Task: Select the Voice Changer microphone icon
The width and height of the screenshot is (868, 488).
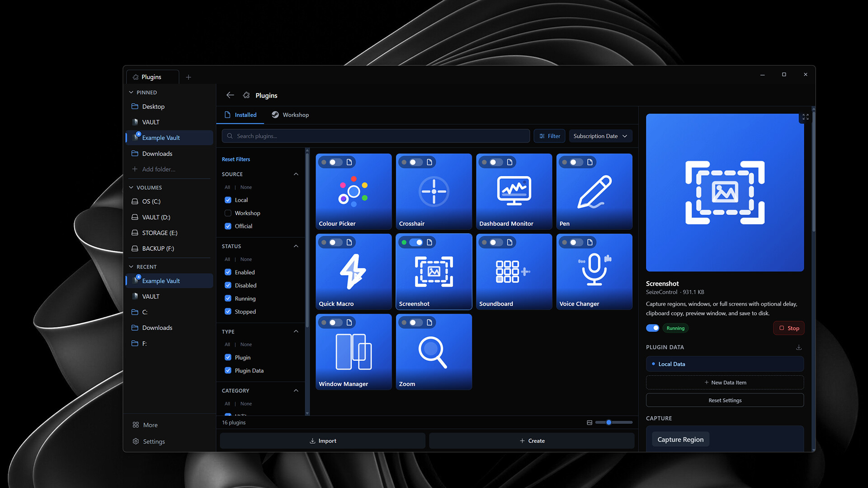Action: coord(594,270)
